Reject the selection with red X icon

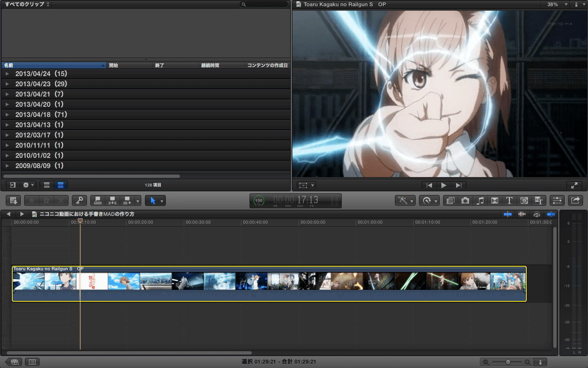point(61,201)
